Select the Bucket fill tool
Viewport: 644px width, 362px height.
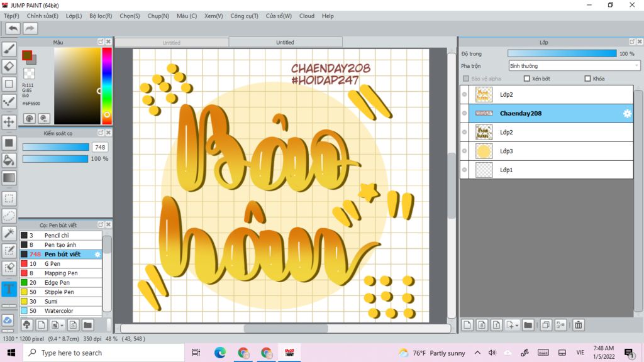point(9,160)
